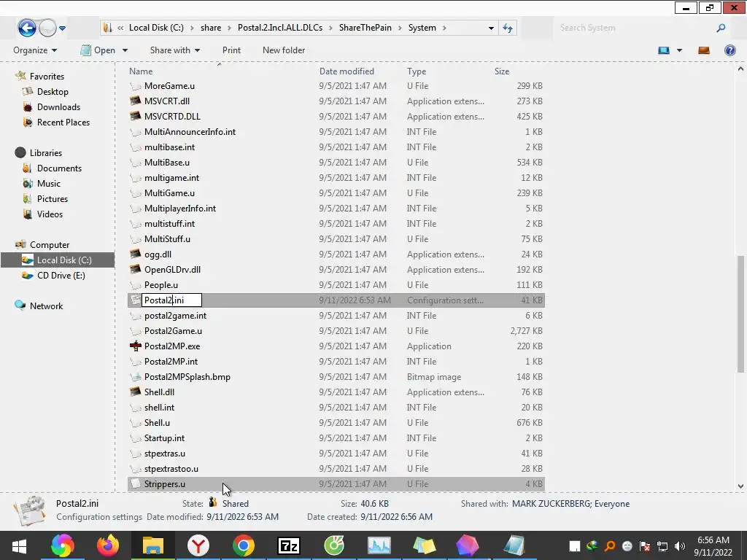Open the address bar history dropdown
747x560 pixels.
coord(491,28)
